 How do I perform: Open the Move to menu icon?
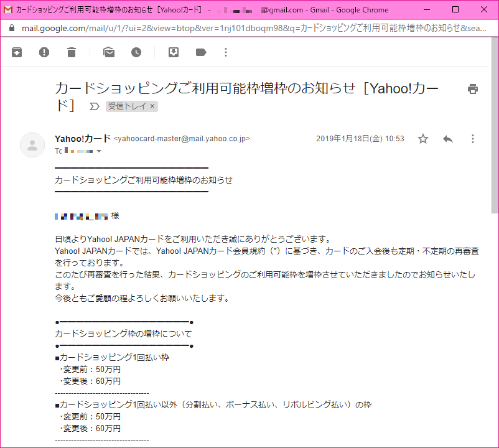(x=174, y=52)
